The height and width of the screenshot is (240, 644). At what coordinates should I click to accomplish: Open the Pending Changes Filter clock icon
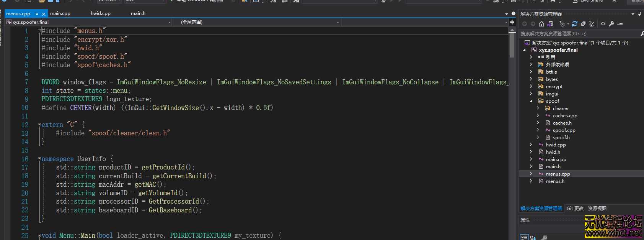pos(562,24)
